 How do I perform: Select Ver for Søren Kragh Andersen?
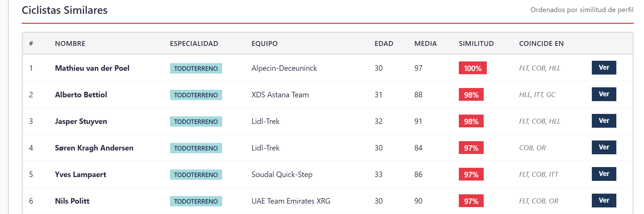pyautogui.click(x=604, y=147)
